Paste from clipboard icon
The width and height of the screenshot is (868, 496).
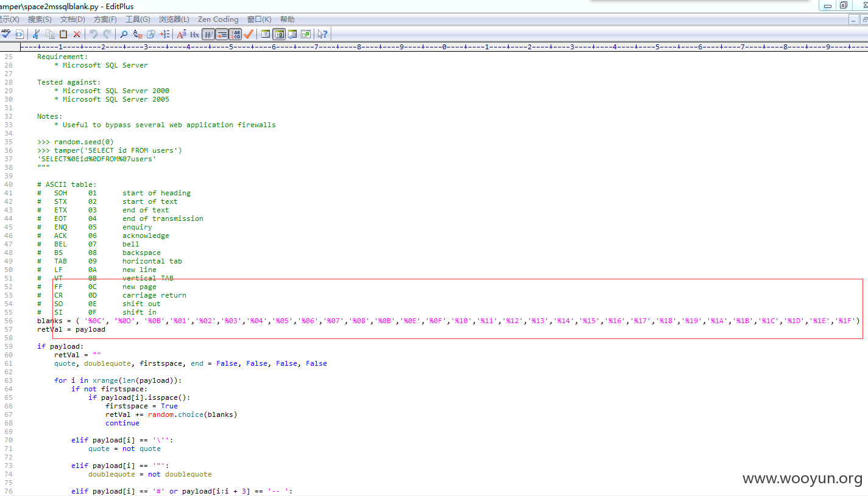(63, 34)
